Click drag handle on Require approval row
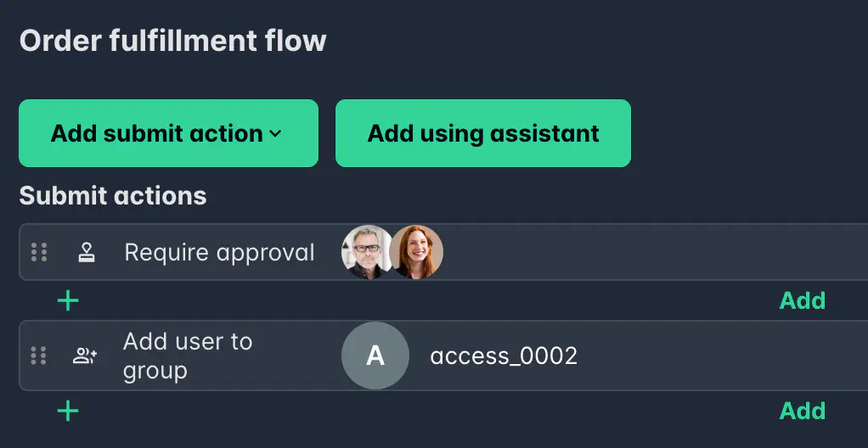Image resolution: width=868 pixels, height=448 pixels. [x=39, y=252]
